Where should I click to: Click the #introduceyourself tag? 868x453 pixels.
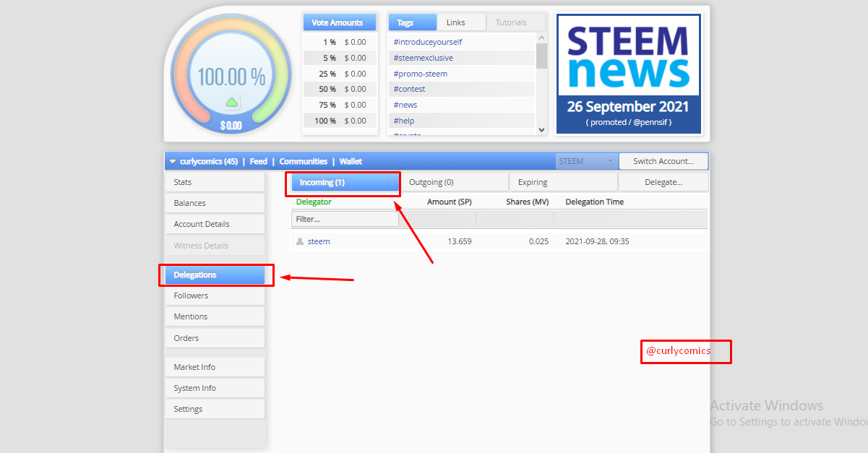coord(428,42)
